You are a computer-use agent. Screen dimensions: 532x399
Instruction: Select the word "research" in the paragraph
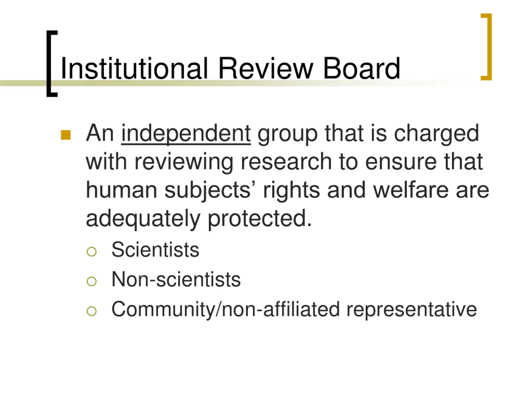click(286, 162)
